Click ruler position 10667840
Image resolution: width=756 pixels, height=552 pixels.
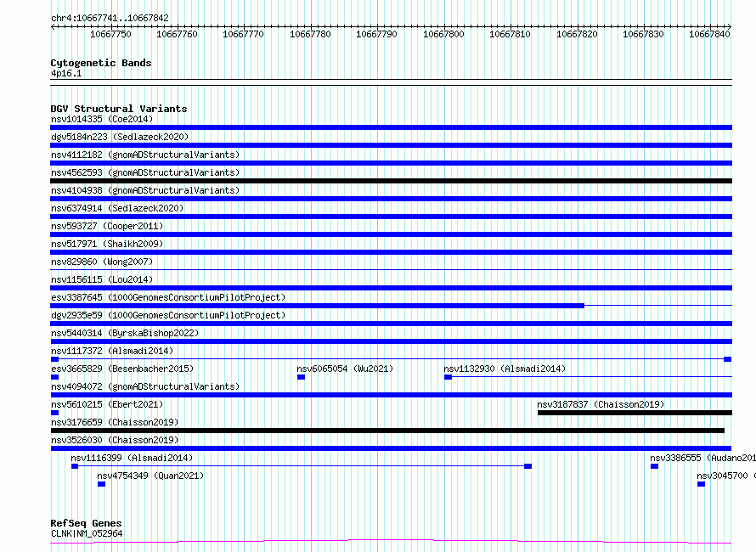pyautogui.click(x=710, y=34)
